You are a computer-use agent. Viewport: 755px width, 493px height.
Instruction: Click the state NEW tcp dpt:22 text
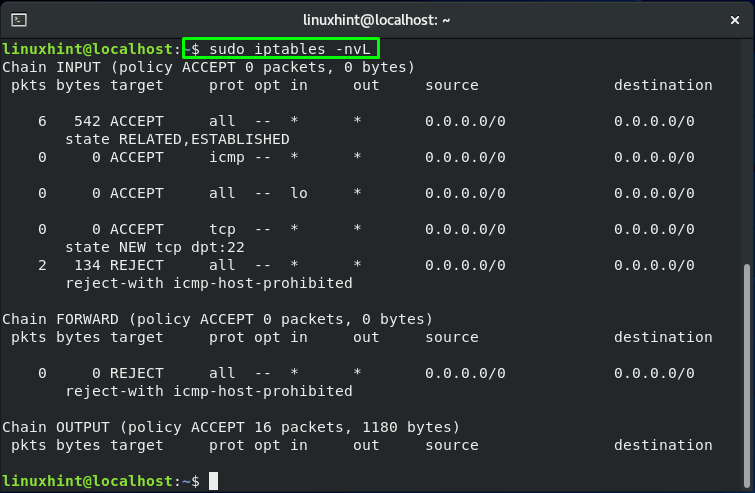tap(155, 247)
